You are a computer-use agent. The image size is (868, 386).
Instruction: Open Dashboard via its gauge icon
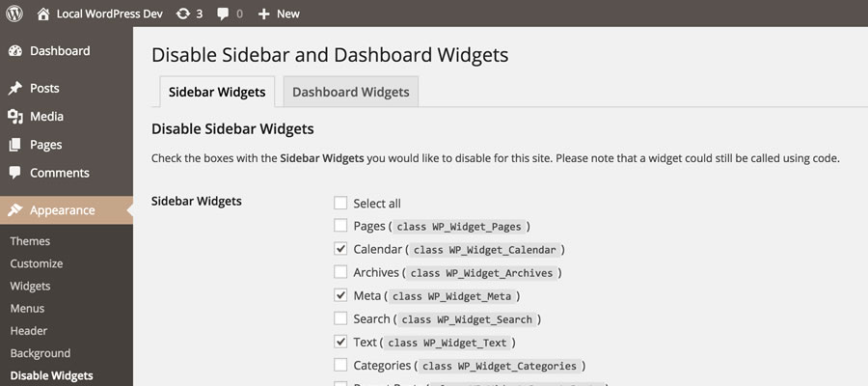(15, 51)
